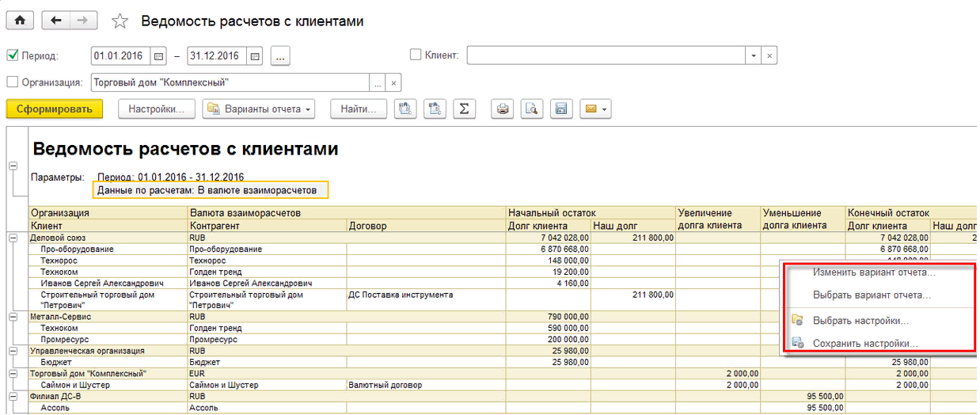Click the Организация input field

click(x=230, y=82)
